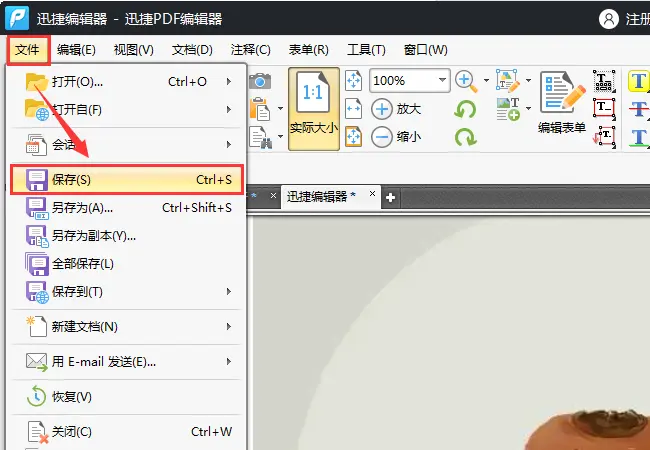650x450 pixels.
Task: Click the 放大 zoom in button
Action: click(396, 109)
